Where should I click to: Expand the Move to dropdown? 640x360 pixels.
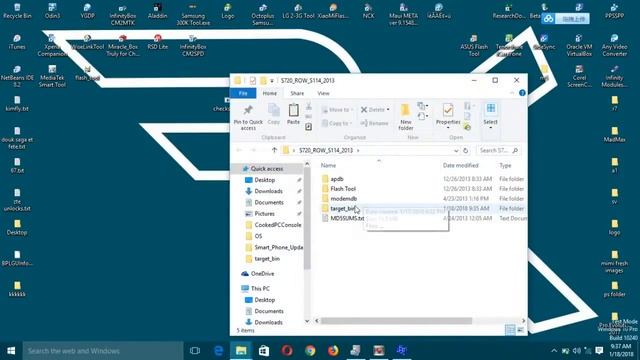[351, 110]
